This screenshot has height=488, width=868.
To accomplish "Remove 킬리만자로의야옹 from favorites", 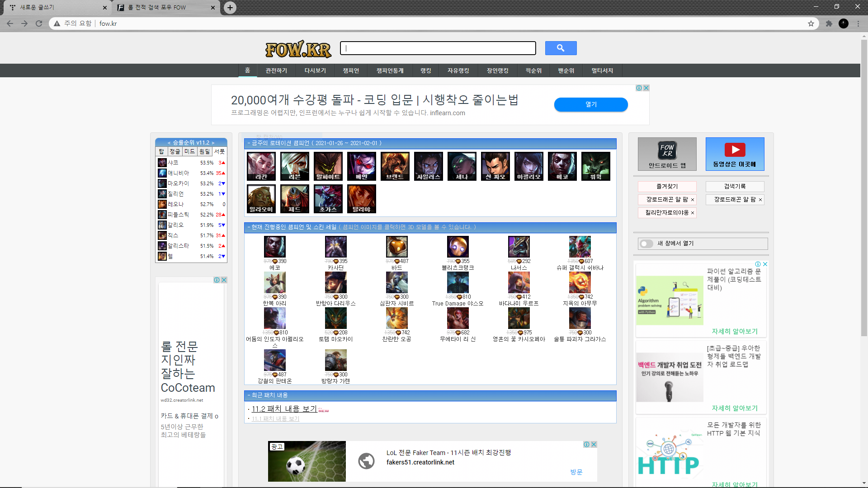I will [x=693, y=213].
